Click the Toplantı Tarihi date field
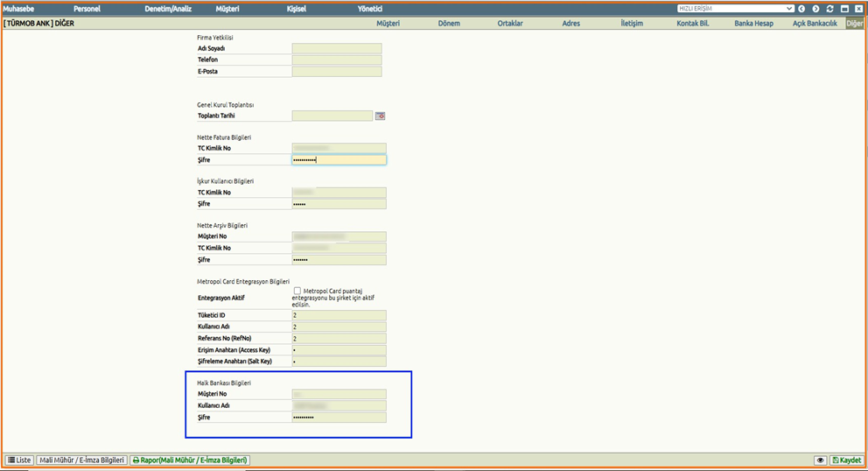868x471 pixels. click(332, 116)
